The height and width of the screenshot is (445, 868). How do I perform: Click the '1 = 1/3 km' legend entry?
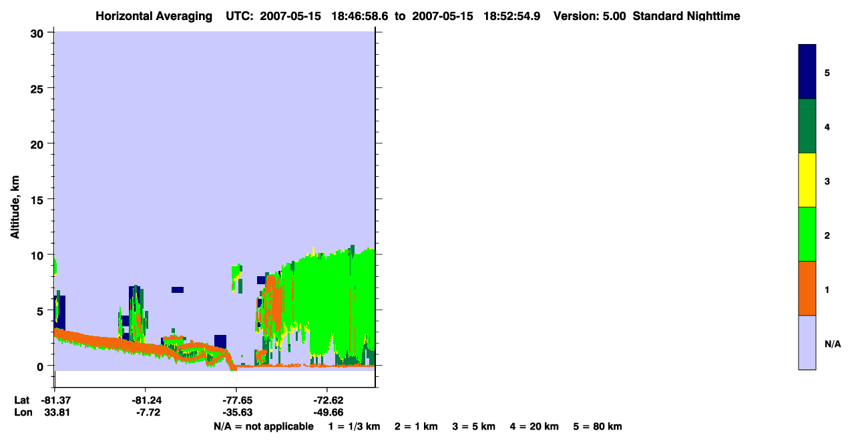pos(354,426)
